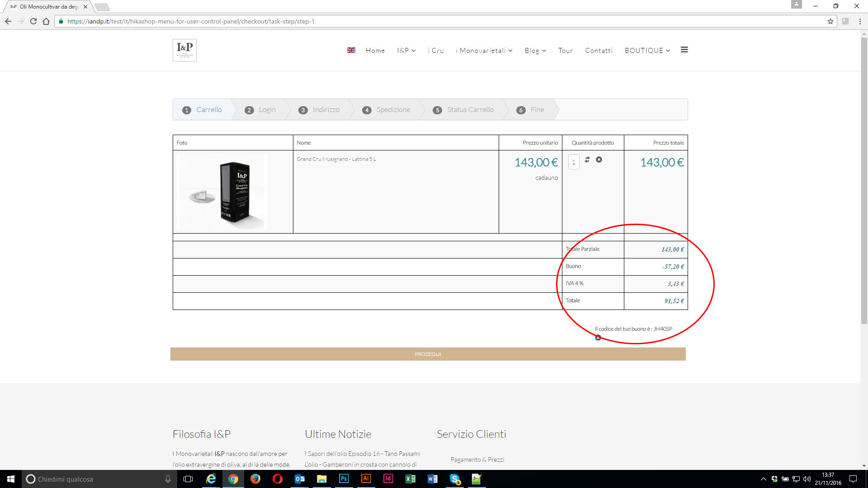
Task: Click the refresh quantity icon in cart
Action: [x=587, y=160]
